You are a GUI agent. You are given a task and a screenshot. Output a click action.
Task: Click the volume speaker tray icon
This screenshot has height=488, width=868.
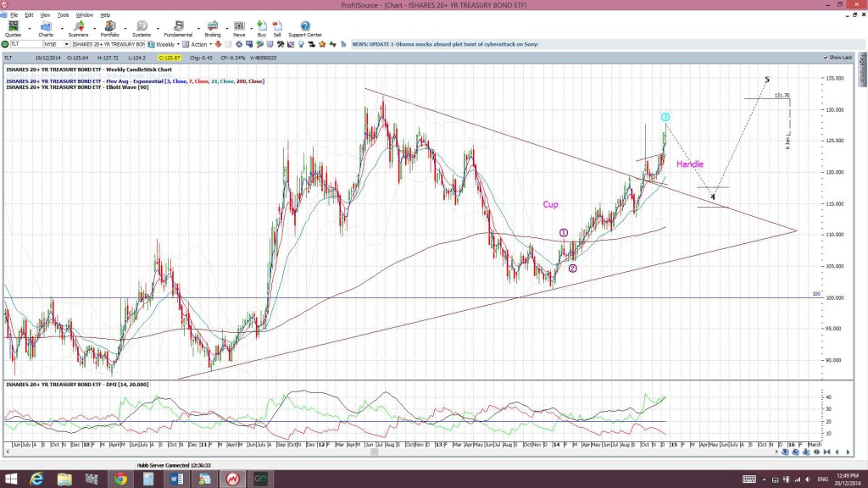pos(808,480)
